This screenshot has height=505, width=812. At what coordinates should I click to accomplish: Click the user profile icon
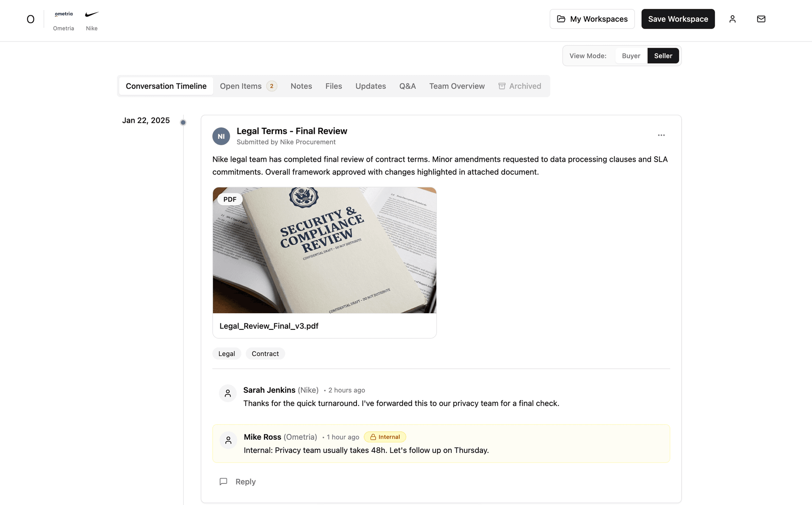click(x=732, y=19)
